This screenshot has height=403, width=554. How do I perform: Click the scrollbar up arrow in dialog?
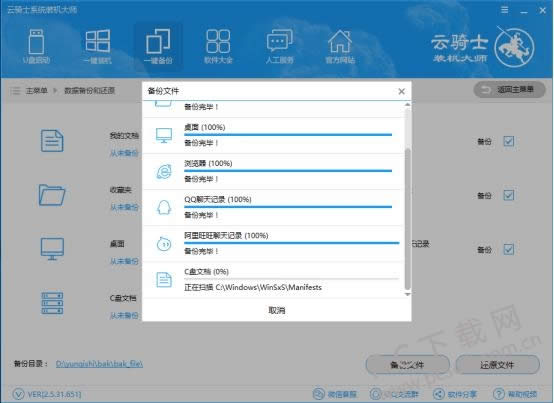click(407, 105)
